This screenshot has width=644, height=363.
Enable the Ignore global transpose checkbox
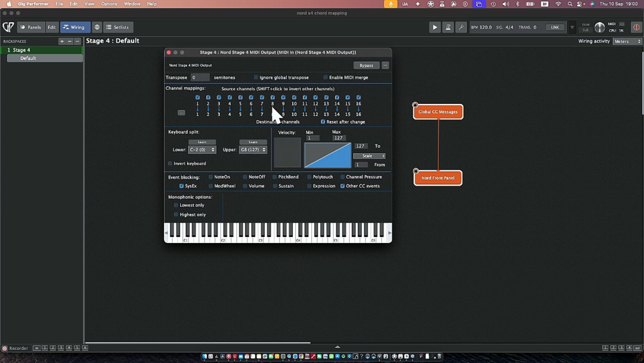[x=256, y=77]
